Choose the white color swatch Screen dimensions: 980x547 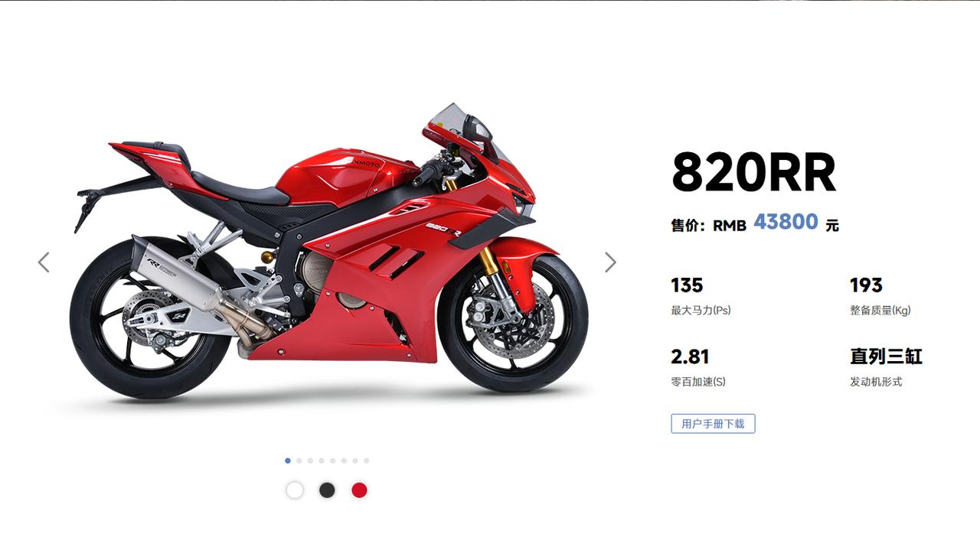point(295,490)
